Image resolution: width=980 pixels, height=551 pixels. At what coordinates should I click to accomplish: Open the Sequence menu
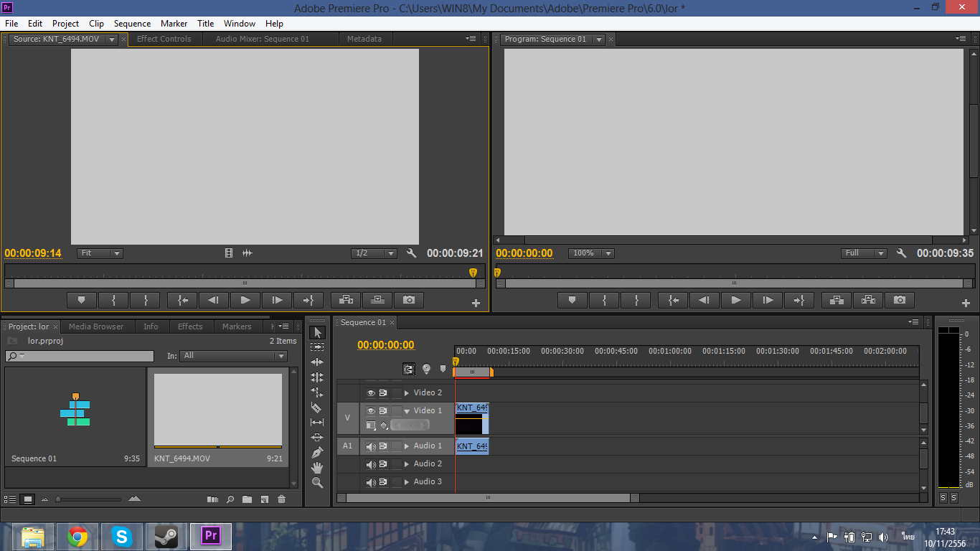tap(133, 24)
